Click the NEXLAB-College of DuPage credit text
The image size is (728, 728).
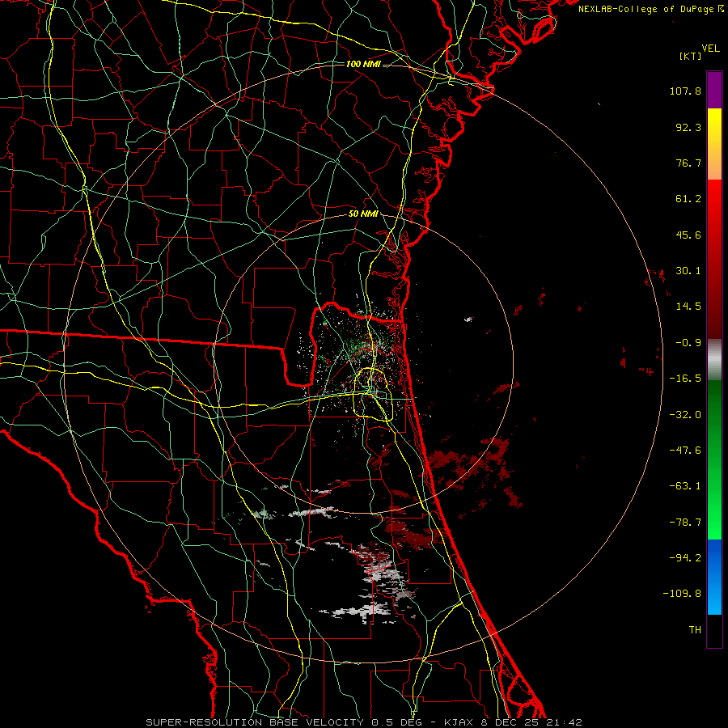tap(650, 9)
